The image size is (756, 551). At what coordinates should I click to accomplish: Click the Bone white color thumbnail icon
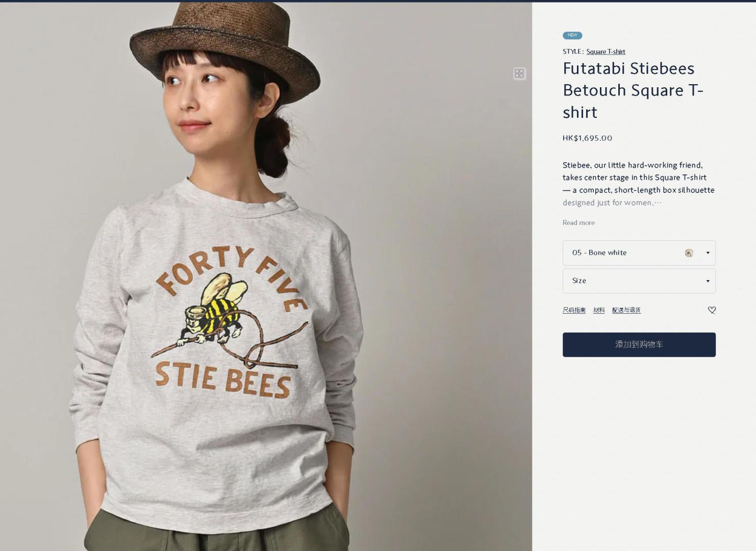click(x=689, y=253)
